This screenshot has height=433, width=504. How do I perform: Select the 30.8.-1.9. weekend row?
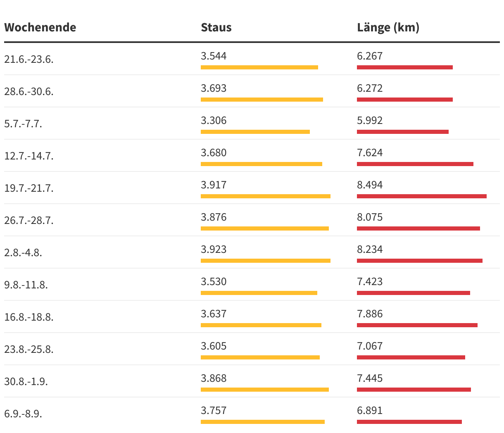click(252, 381)
